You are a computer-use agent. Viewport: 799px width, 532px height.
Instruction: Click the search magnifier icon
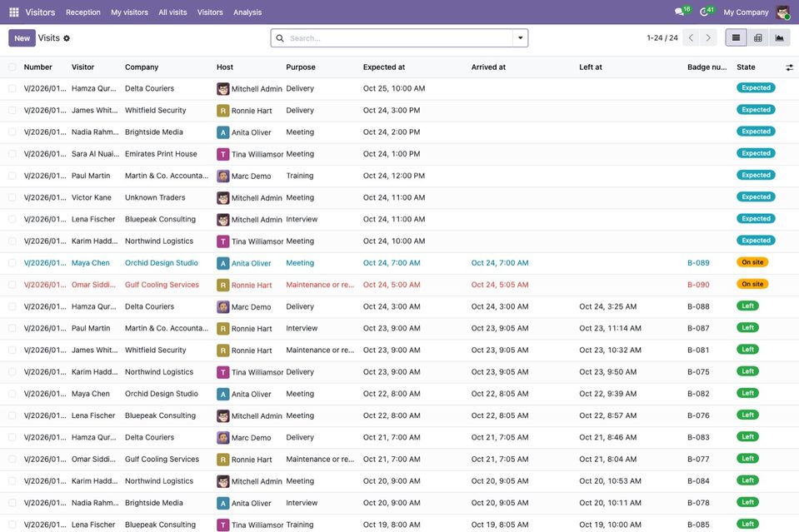pos(280,38)
